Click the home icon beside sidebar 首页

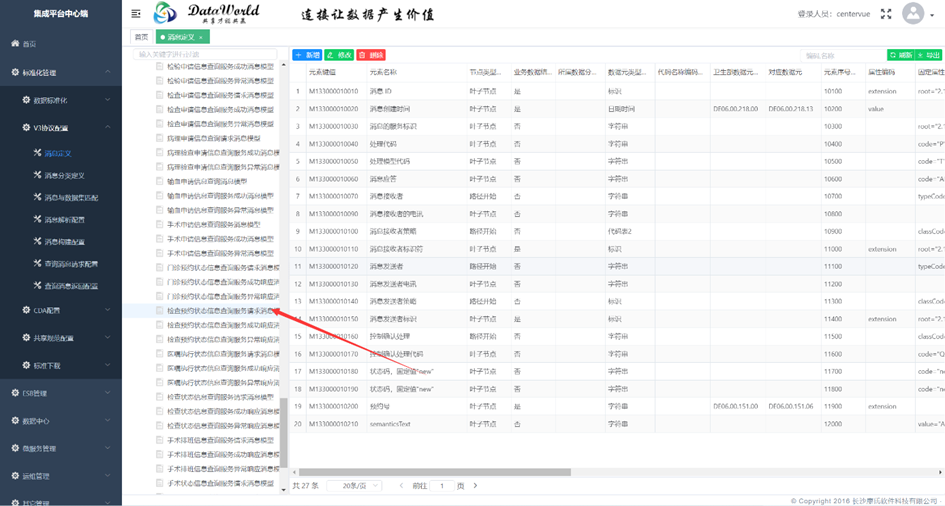(x=15, y=43)
